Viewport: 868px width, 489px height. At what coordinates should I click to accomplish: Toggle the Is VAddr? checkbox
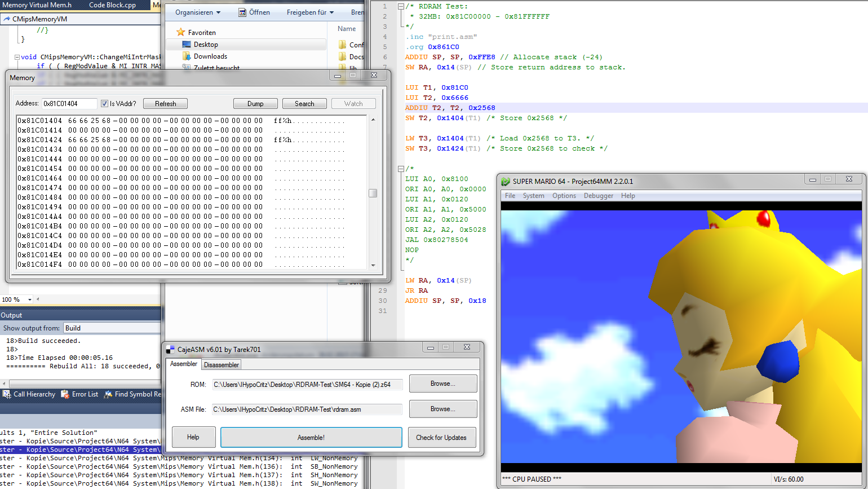coord(104,104)
